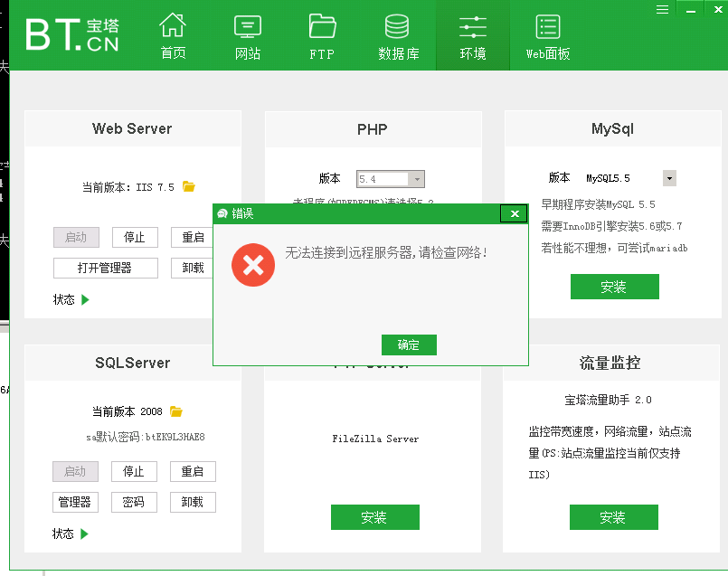Click the FileZilla Server label

(x=375, y=439)
